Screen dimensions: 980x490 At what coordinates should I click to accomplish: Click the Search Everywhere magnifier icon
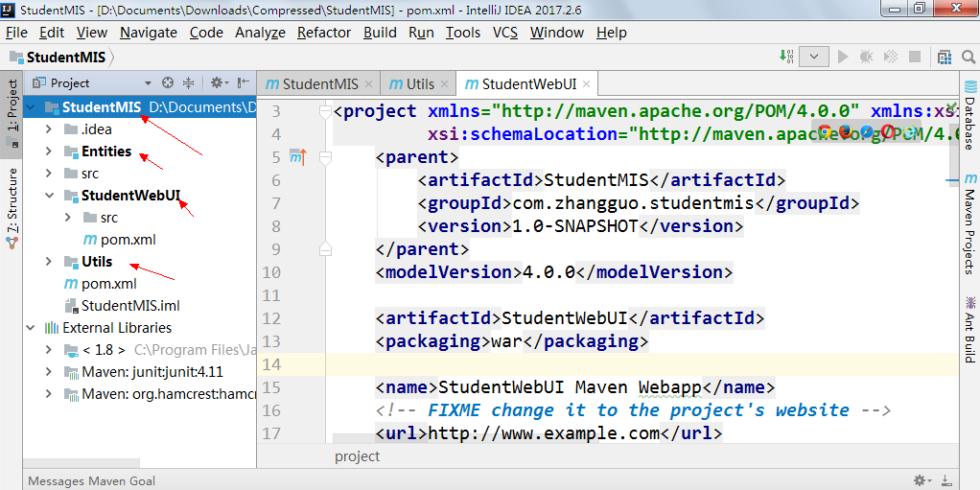click(x=968, y=57)
